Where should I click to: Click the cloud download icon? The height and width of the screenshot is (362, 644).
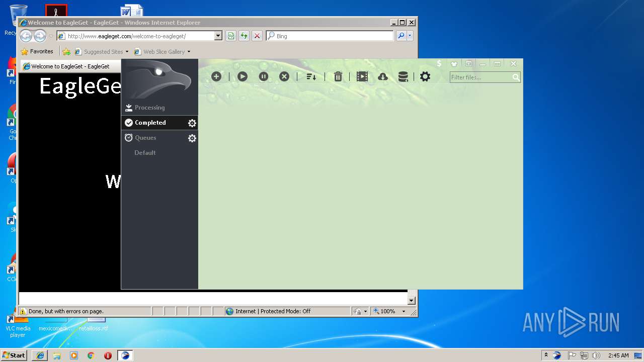(x=383, y=76)
